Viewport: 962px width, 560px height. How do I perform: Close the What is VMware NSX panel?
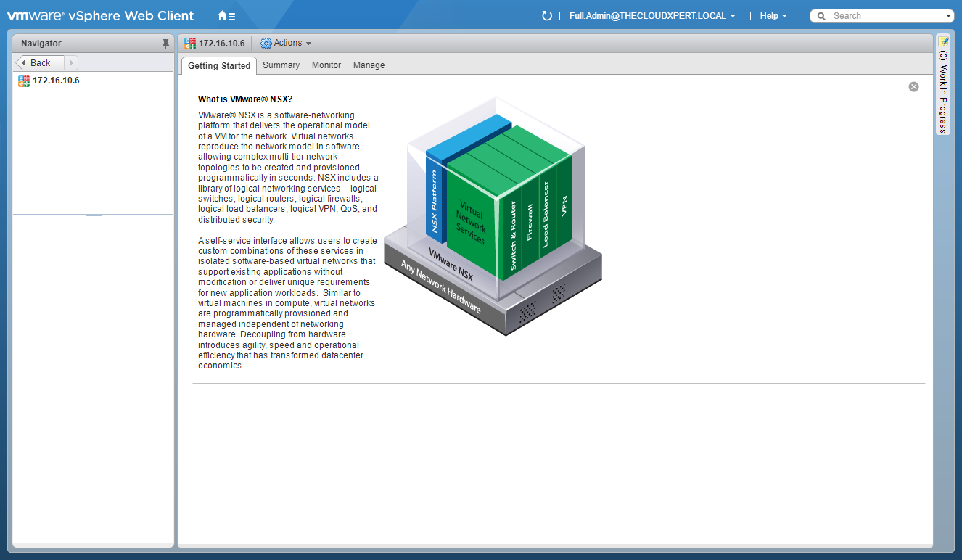[x=913, y=86]
